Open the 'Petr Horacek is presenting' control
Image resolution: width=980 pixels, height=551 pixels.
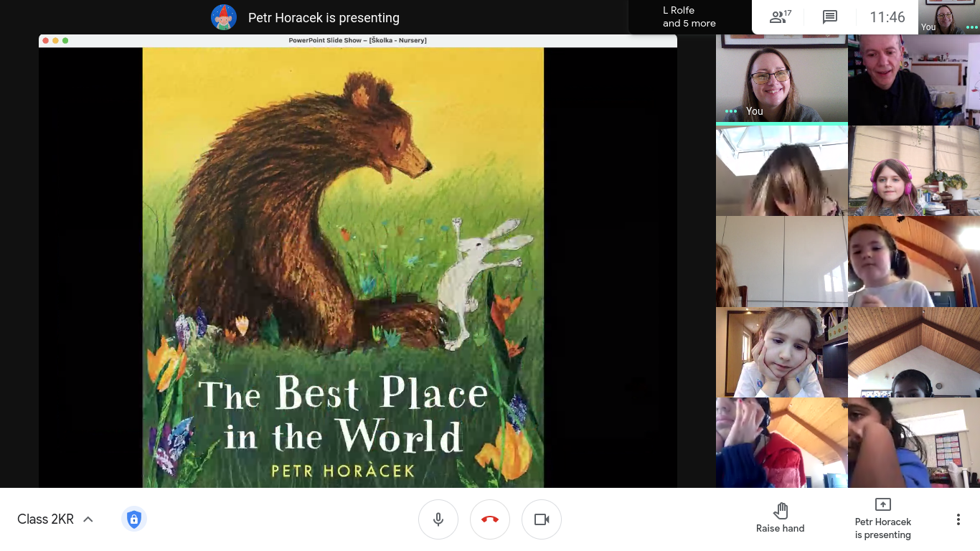tap(882, 519)
